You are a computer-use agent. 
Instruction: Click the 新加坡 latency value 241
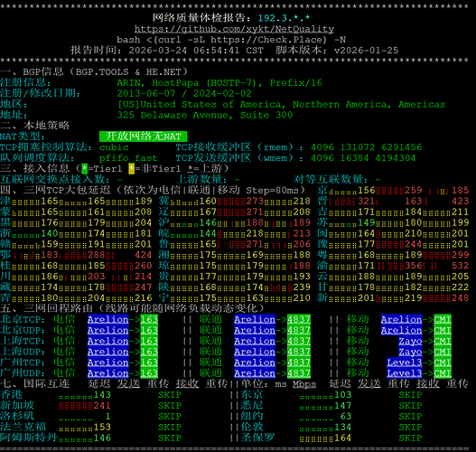pyautogui.click(x=102, y=406)
